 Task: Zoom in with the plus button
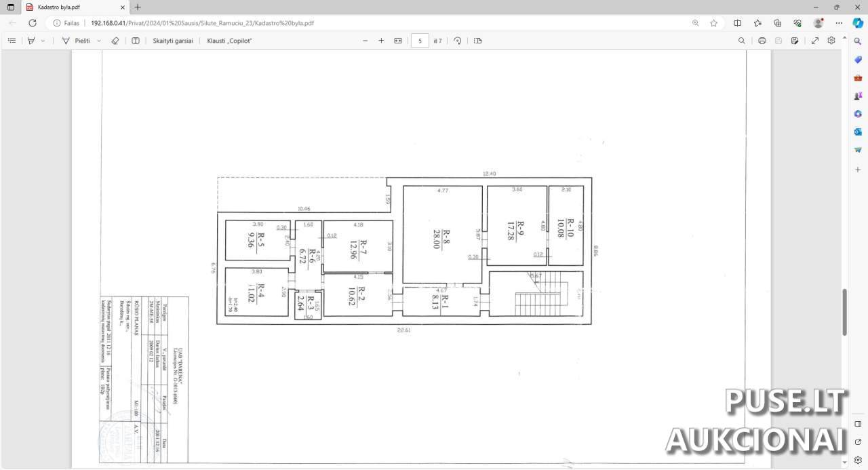point(381,41)
